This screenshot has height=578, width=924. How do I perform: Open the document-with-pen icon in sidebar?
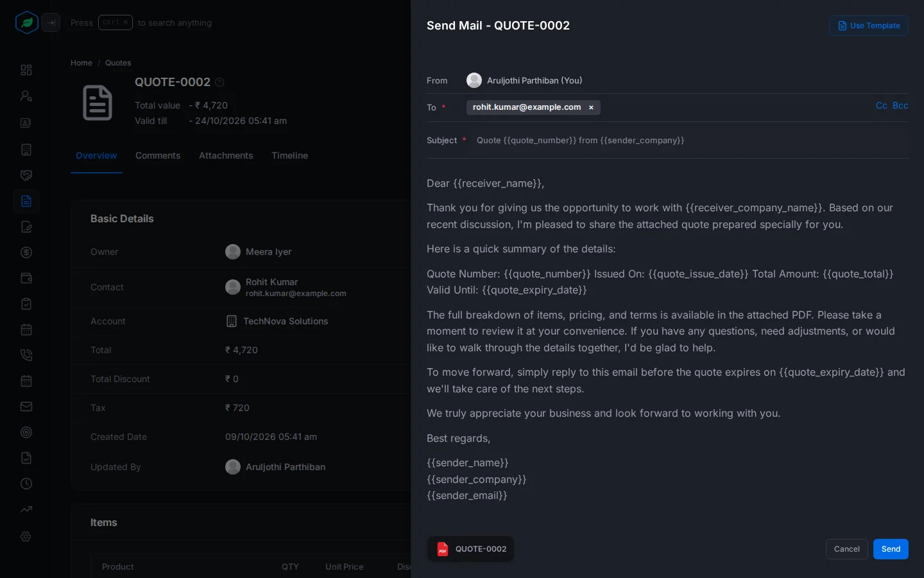click(x=26, y=227)
